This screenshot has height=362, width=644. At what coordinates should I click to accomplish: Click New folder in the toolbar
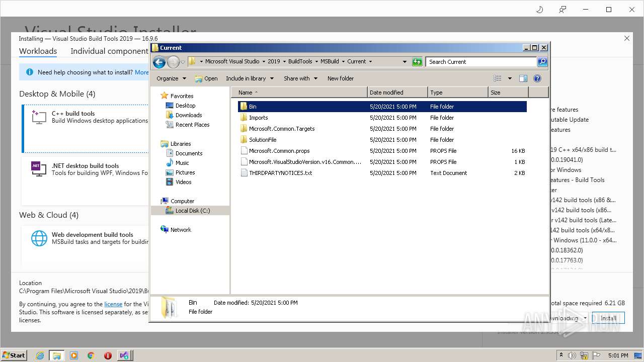pos(341,78)
